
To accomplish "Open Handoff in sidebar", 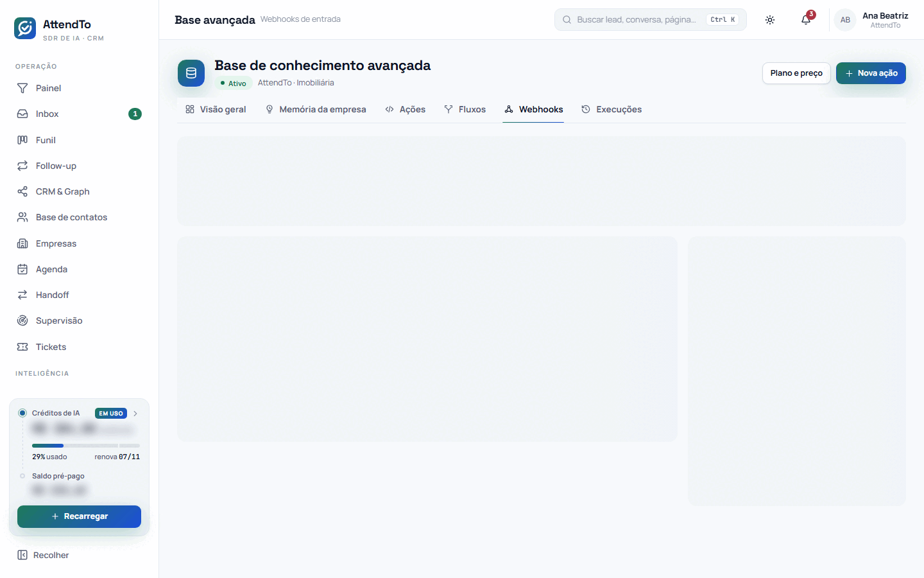I will (x=79, y=295).
